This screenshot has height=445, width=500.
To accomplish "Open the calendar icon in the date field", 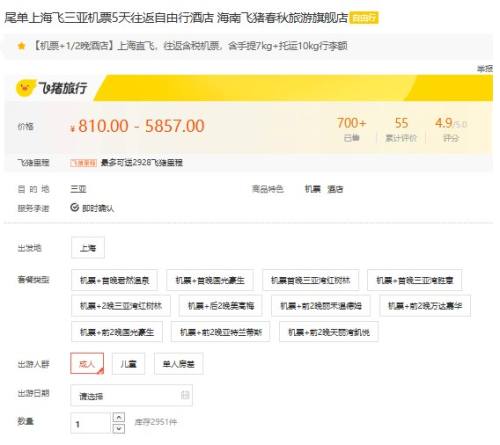I will (x=185, y=395).
